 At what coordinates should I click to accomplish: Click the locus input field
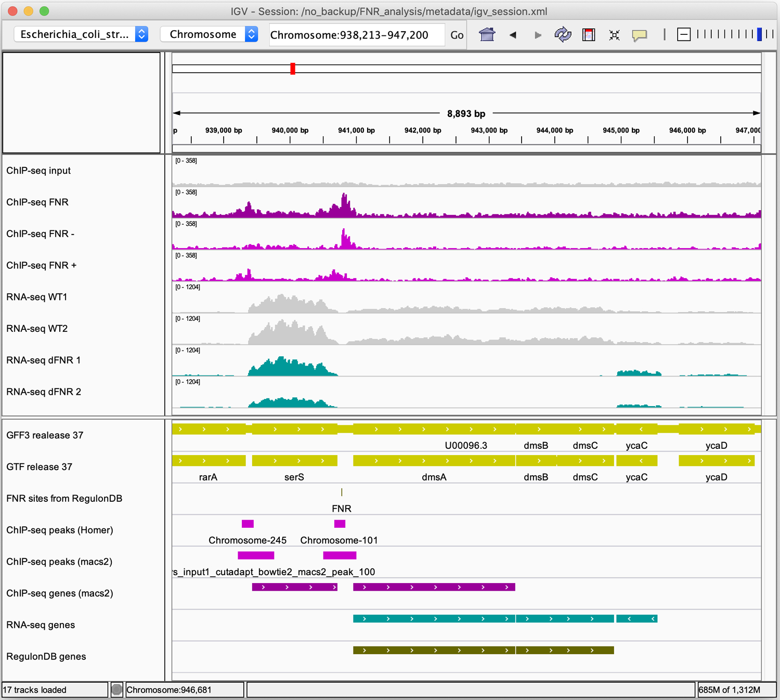click(x=357, y=35)
